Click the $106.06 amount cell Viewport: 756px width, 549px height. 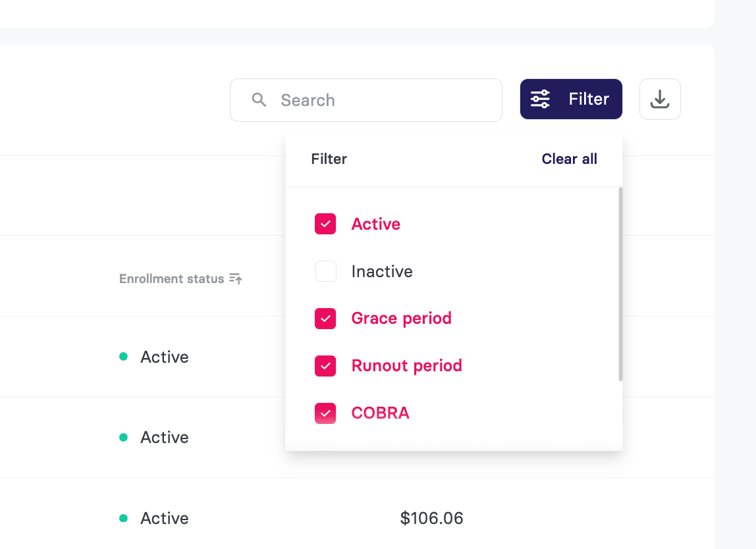[431, 518]
